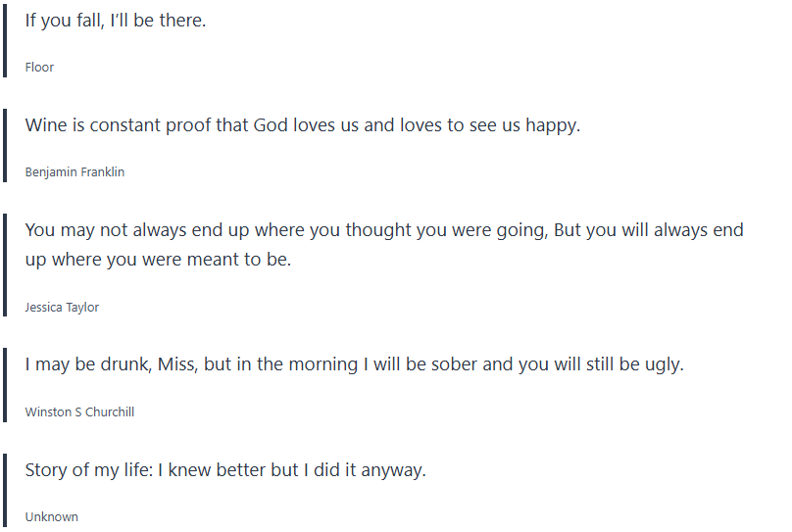Click the author name Floor
This screenshot has height=532, width=792.
click(x=39, y=68)
